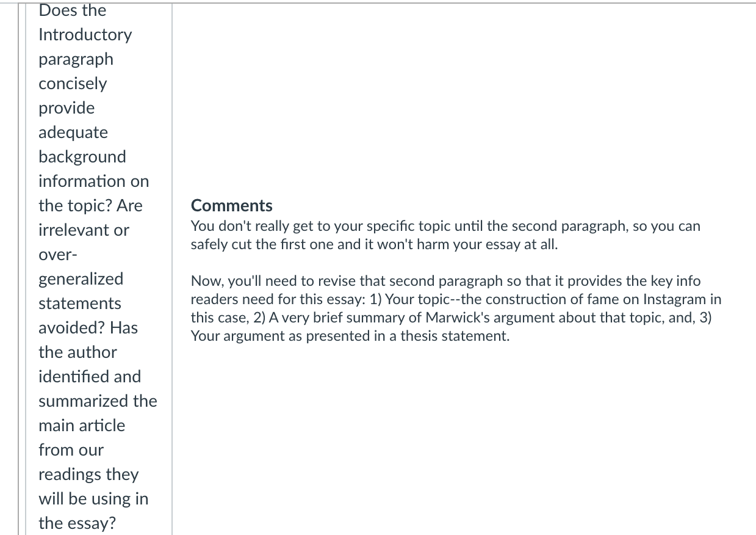Click the Comments heading

pyautogui.click(x=232, y=206)
